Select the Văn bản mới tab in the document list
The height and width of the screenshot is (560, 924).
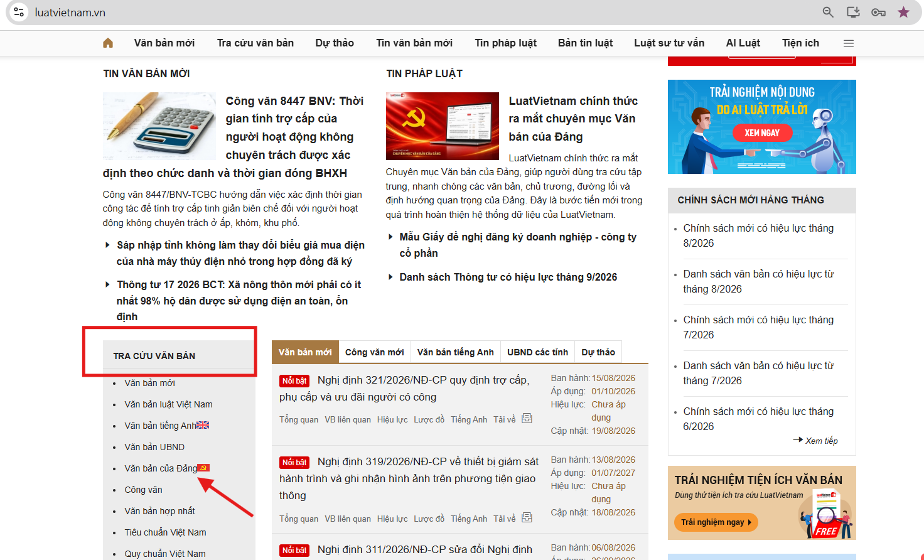(305, 352)
